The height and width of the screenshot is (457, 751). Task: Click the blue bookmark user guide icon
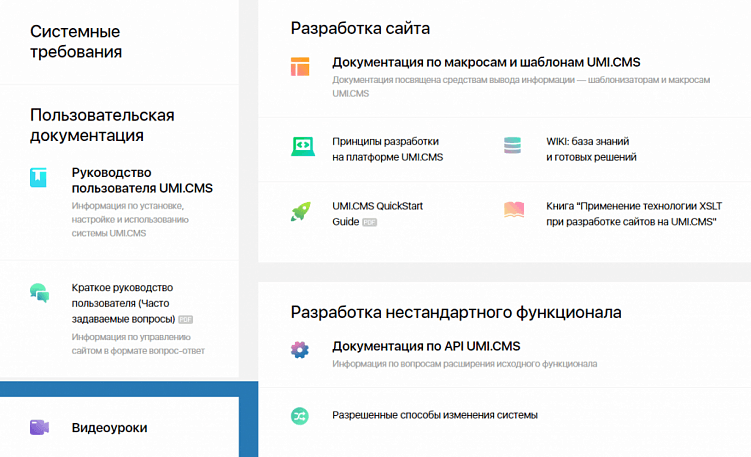pos(38,177)
